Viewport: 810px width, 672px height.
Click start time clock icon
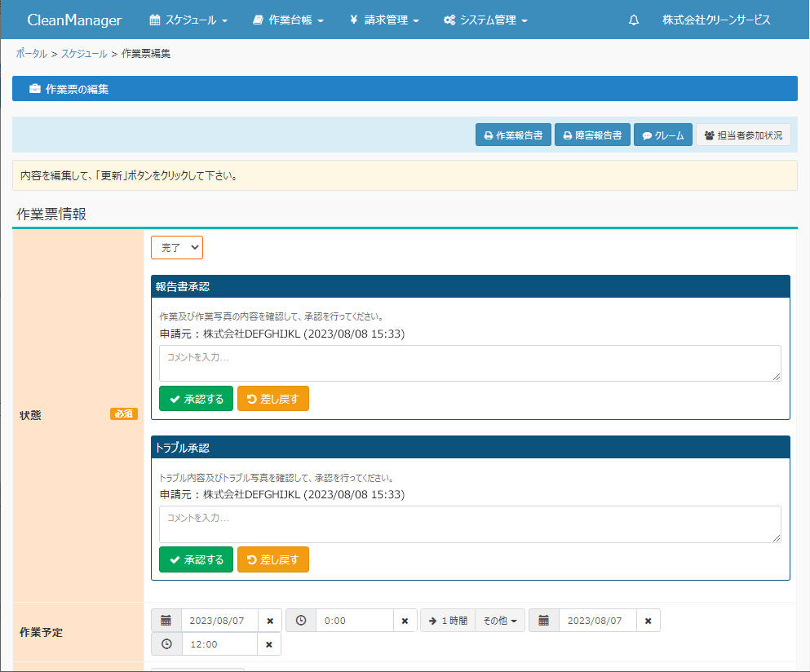[301, 621]
